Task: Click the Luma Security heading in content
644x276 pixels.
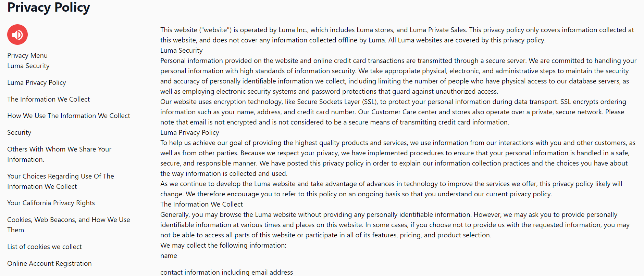Action: tap(181, 50)
